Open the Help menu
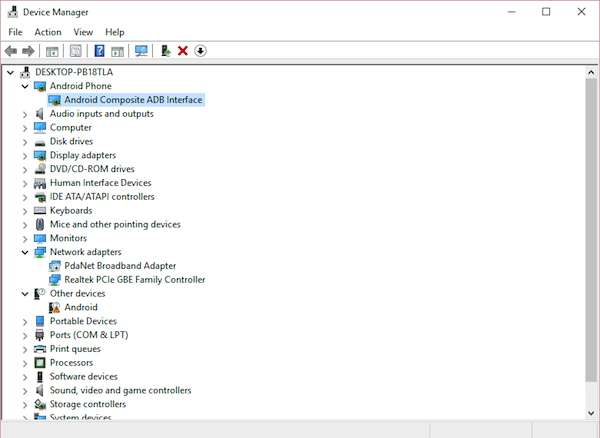This screenshot has height=438, width=600. pos(115,32)
